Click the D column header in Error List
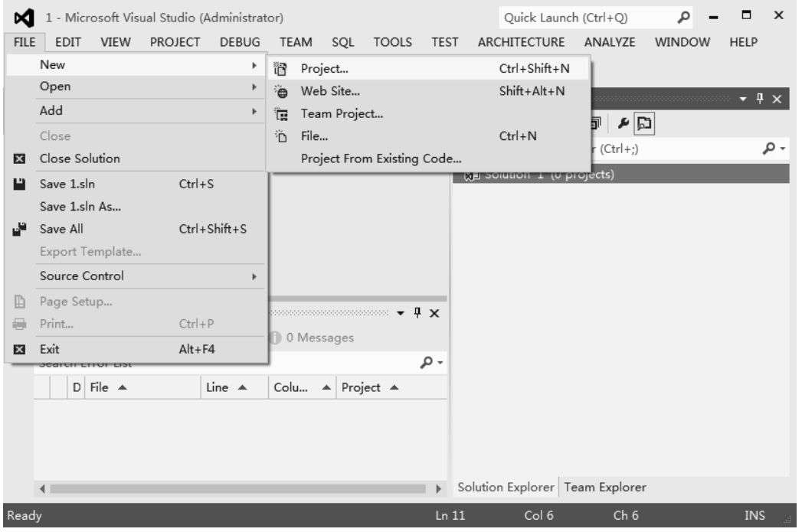This screenshot has height=532, width=802. tap(77, 387)
